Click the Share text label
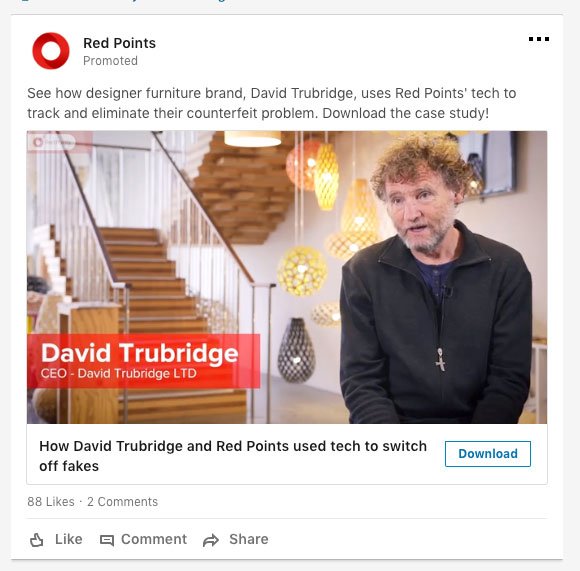This screenshot has height=571, width=580. coord(249,539)
